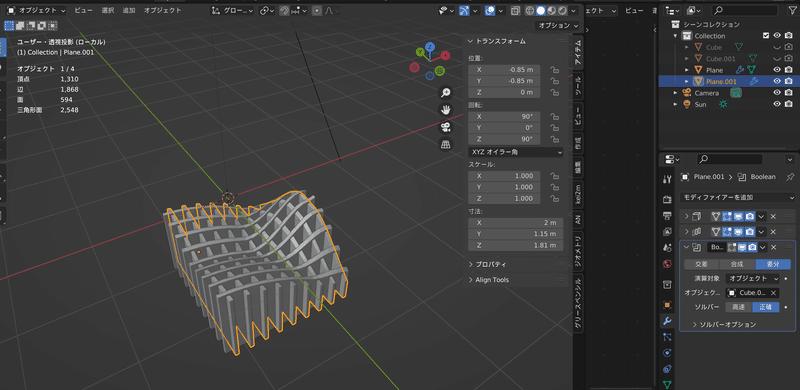Open モディファイアーを追加 dropdown

738,197
